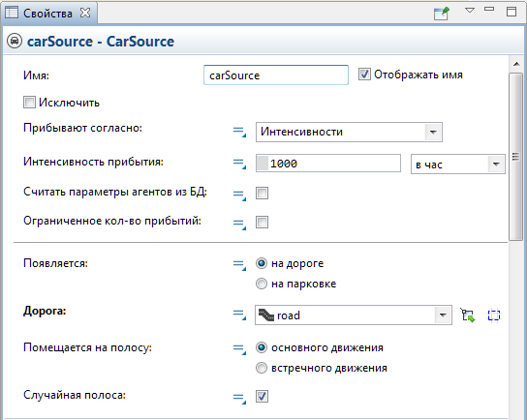
Task: Choose встречного движения radio button
Action: 262,368
